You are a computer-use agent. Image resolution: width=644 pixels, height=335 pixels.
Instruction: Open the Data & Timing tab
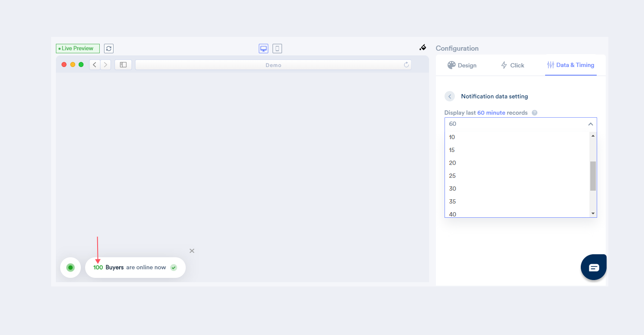(570, 65)
